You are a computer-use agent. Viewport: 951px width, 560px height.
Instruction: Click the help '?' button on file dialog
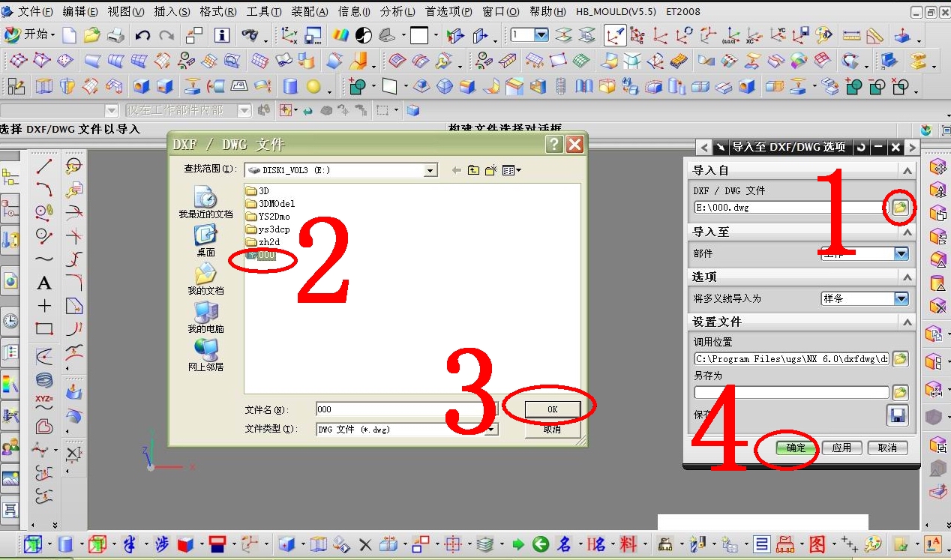[x=554, y=145]
